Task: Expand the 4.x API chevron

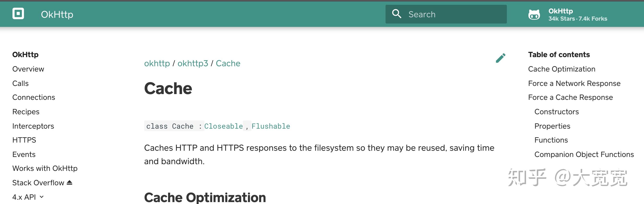Action: click(x=42, y=197)
